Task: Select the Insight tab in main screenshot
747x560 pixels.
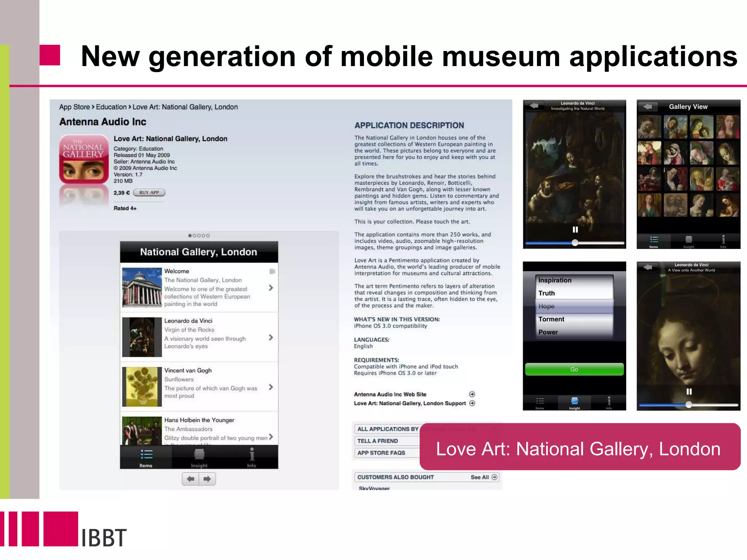Action: coord(199,458)
